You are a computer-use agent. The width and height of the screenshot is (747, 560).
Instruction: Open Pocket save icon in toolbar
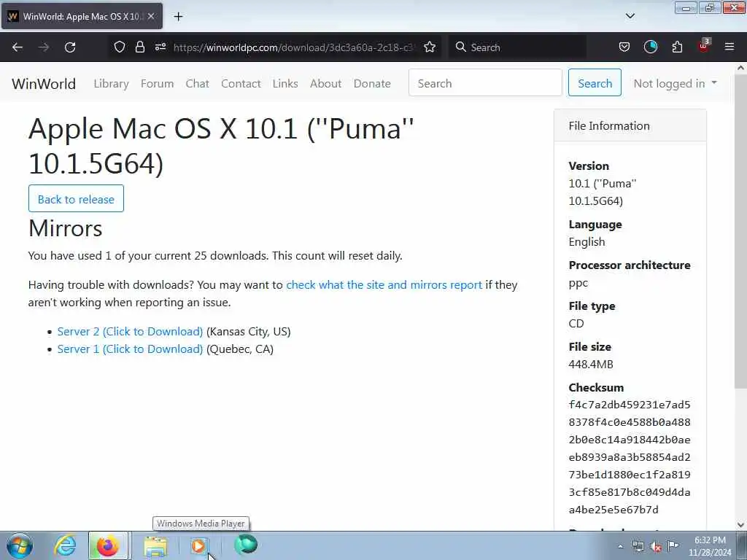pos(624,47)
